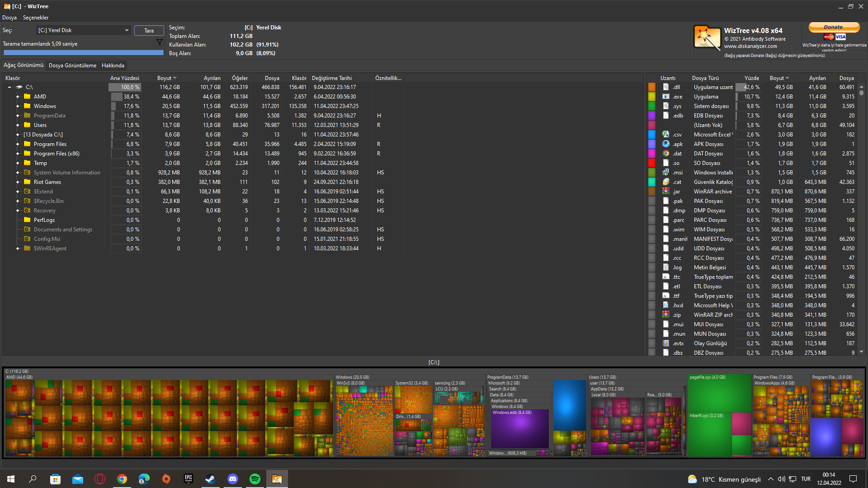Screen dimensions: 868x488
Task: Open the Windows Start menu
Action: (11, 479)
